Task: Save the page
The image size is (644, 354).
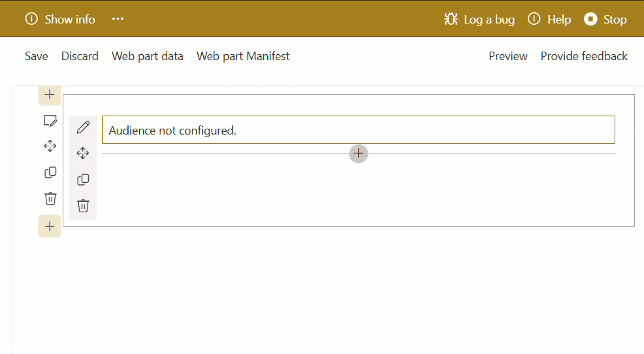Action: point(36,56)
